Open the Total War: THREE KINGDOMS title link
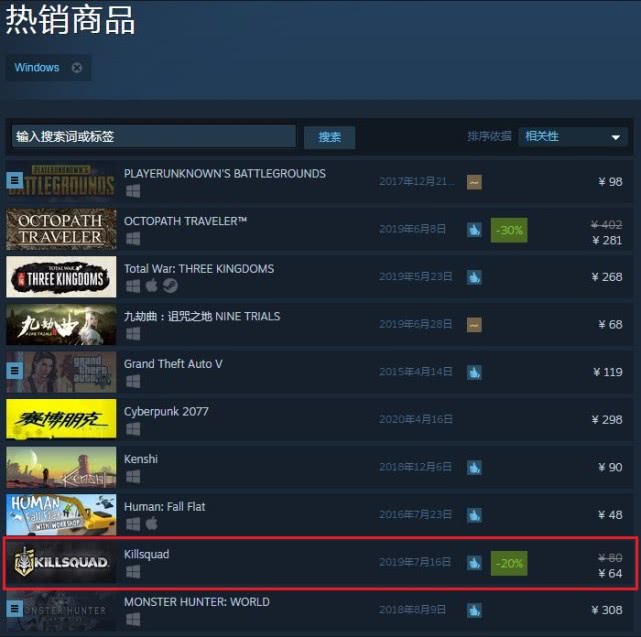The width and height of the screenshot is (641, 637). [x=199, y=269]
